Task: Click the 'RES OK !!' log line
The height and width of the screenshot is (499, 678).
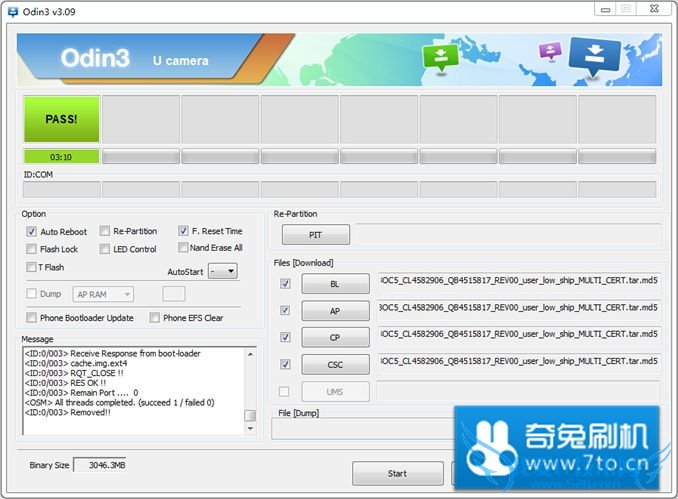Action: [66, 383]
